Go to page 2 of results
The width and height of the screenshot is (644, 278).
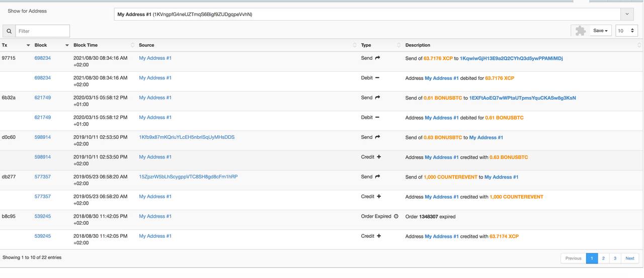point(603,258)
